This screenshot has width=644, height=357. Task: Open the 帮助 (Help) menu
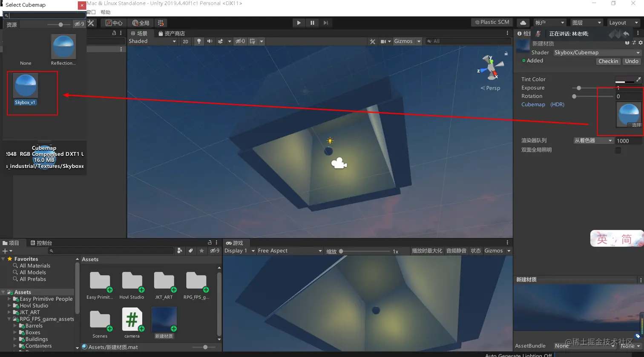pos(106,12)
